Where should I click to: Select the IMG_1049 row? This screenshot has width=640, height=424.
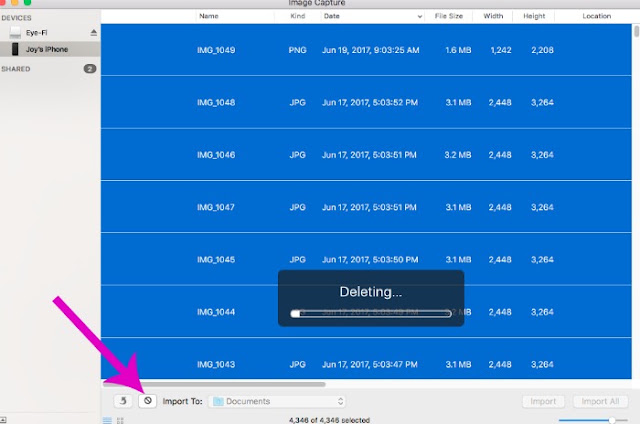click(366, 50)
